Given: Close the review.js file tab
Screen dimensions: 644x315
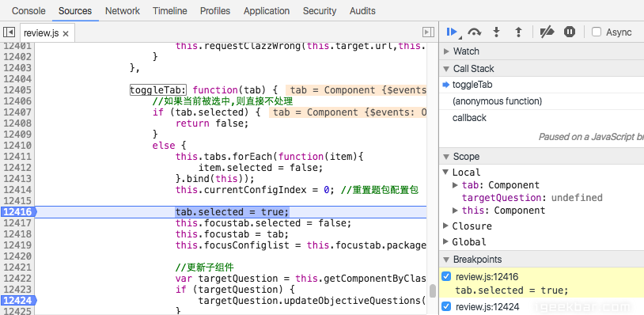Looking at the screenshot, I should tap(66, 34).
